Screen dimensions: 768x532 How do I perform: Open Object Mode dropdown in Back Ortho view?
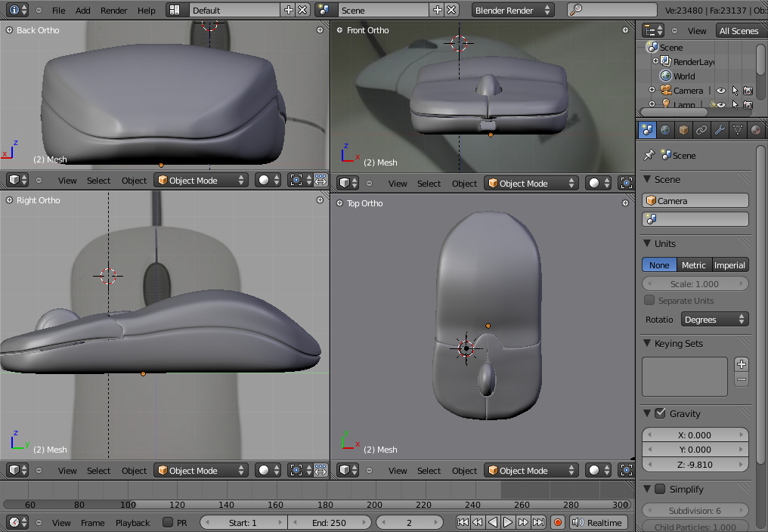[x=201, y=180]
